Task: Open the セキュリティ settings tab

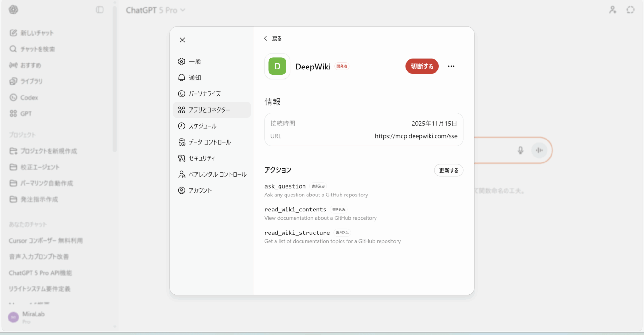Action: point(202,158)
